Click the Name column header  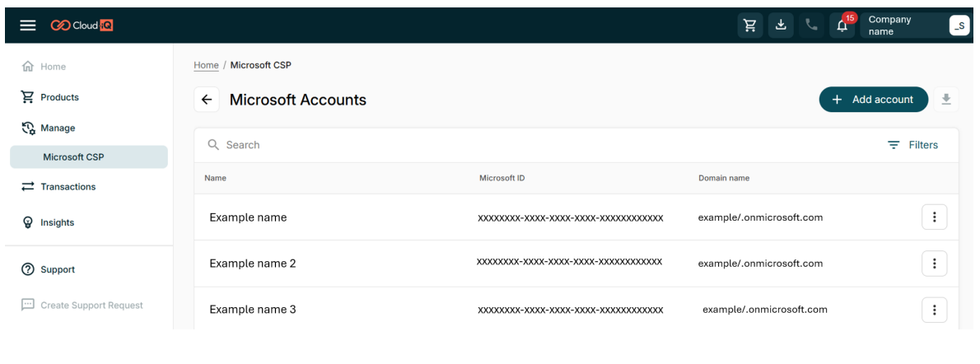[215, 178]
